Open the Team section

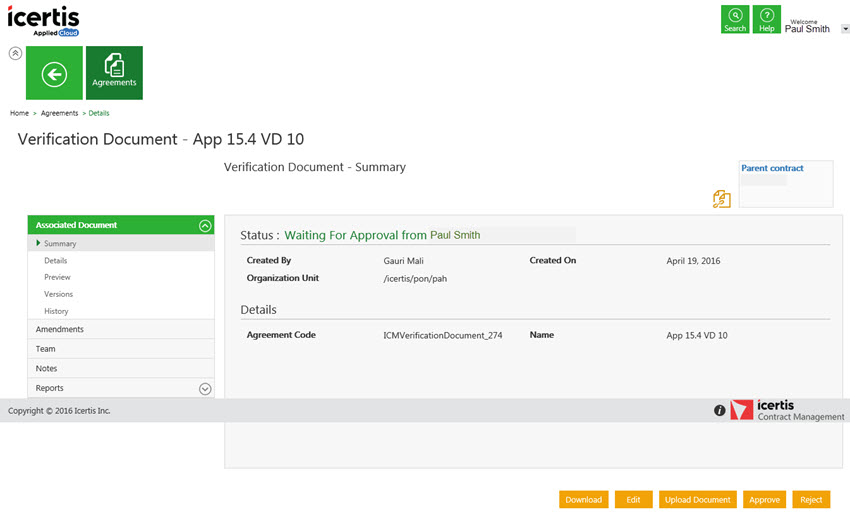[x=46, y=349]
